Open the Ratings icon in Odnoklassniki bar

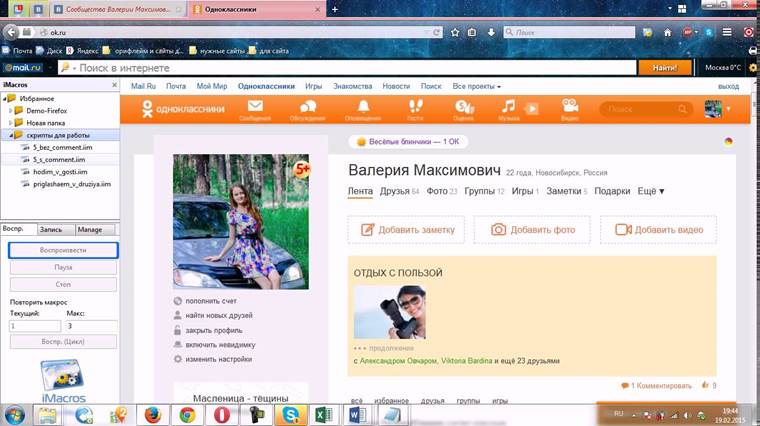tap(463, 109)
